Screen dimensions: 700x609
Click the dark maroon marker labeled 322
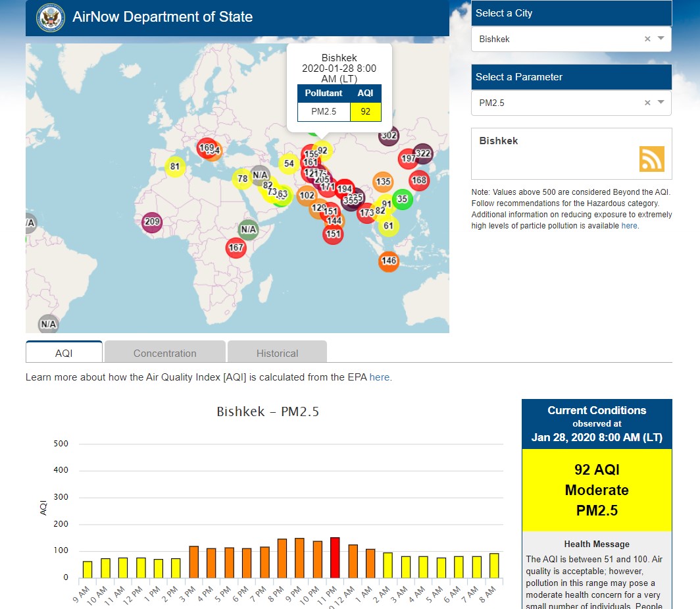tap(423, 154)
